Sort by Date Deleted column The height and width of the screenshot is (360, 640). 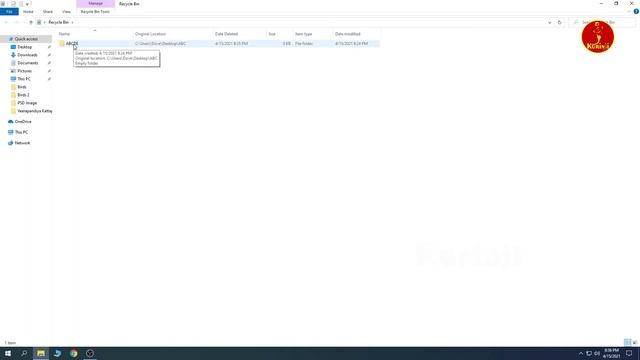tap(227, 34)
